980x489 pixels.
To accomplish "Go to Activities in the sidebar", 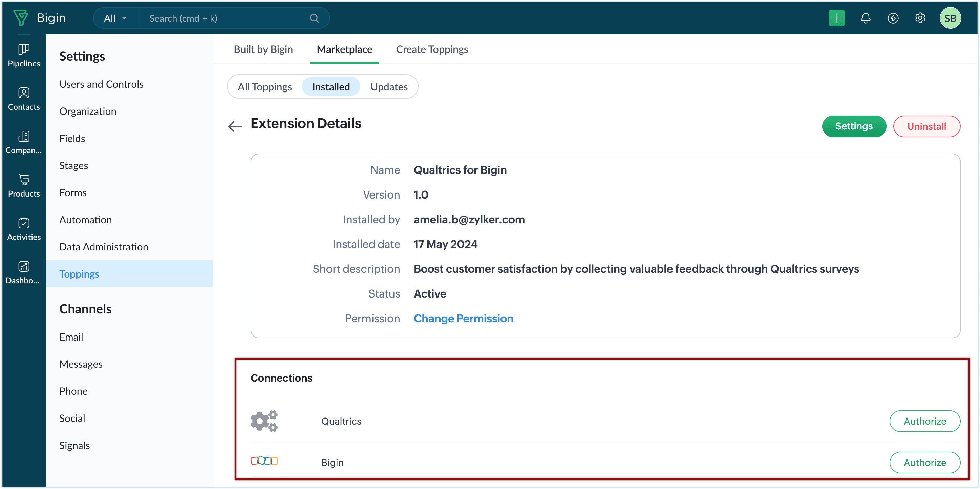I will [24, 229].
